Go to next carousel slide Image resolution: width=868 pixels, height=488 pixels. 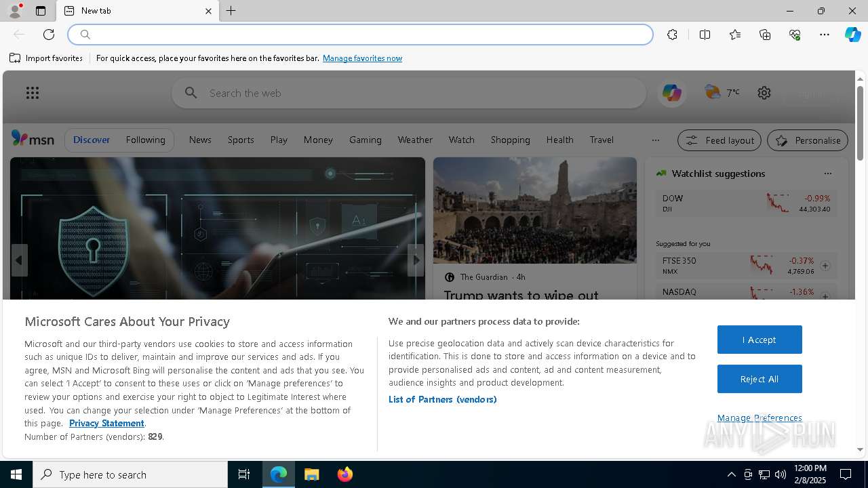pyautogui.click(x=416, y=260)
